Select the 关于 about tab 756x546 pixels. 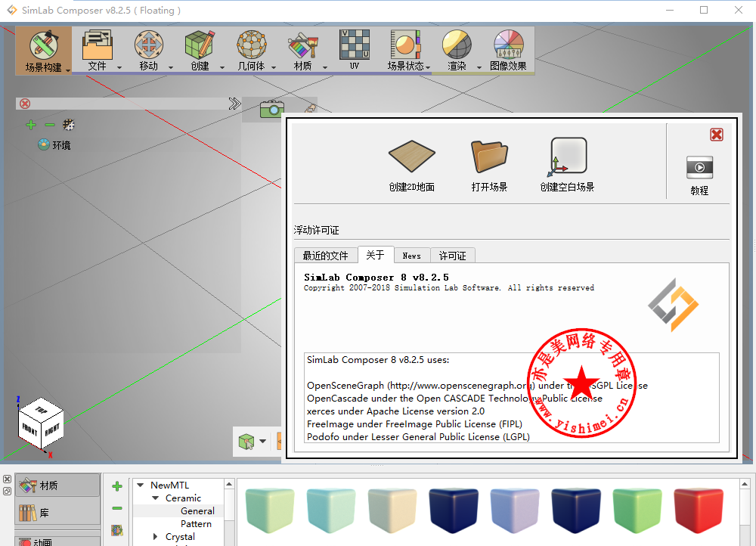tap(376, 255)
